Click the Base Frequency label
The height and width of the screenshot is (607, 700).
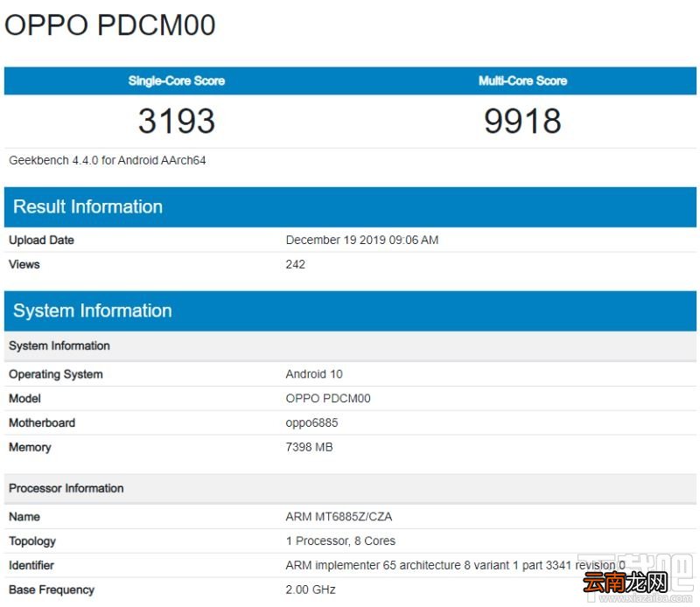pos(52,590)
